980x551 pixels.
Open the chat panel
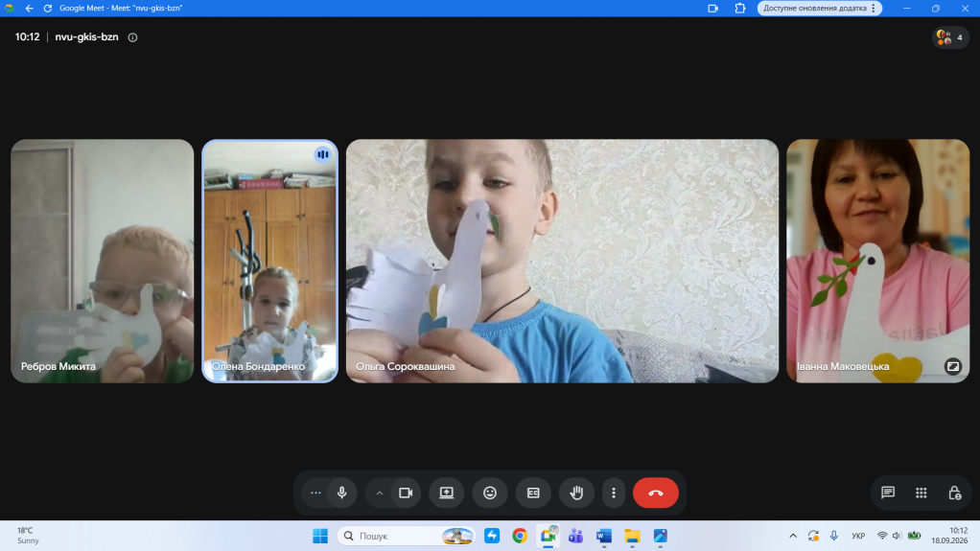tap(888, 493)
